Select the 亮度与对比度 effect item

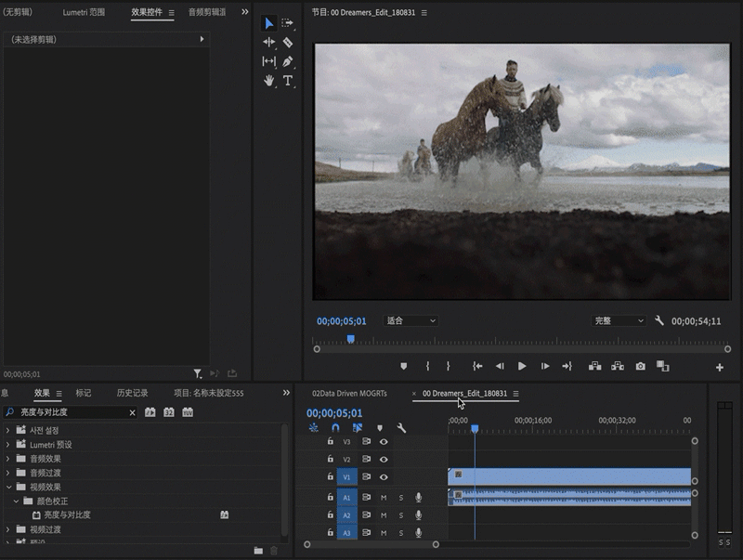pyautogui.click(x=67, y=514)
